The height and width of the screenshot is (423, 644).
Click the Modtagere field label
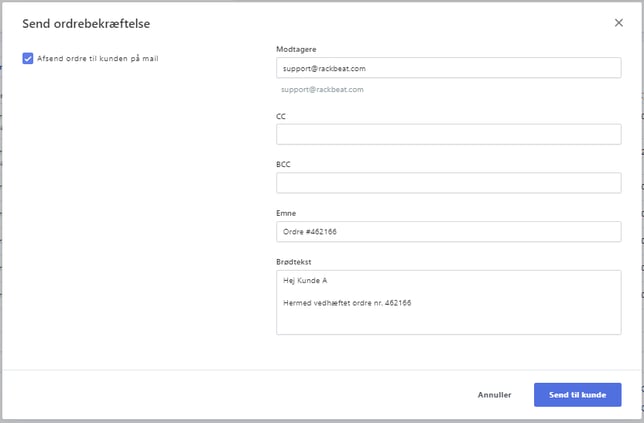coord(296,48)
